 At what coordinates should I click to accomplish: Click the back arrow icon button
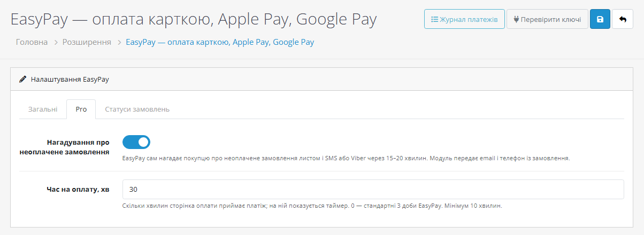pos(623,19)
